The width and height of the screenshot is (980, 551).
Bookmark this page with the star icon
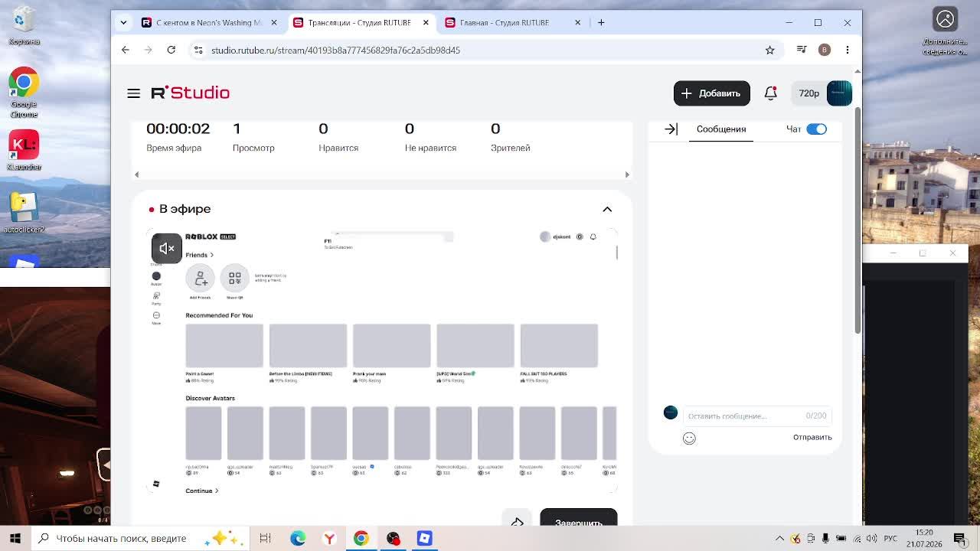tap(770, 50)
